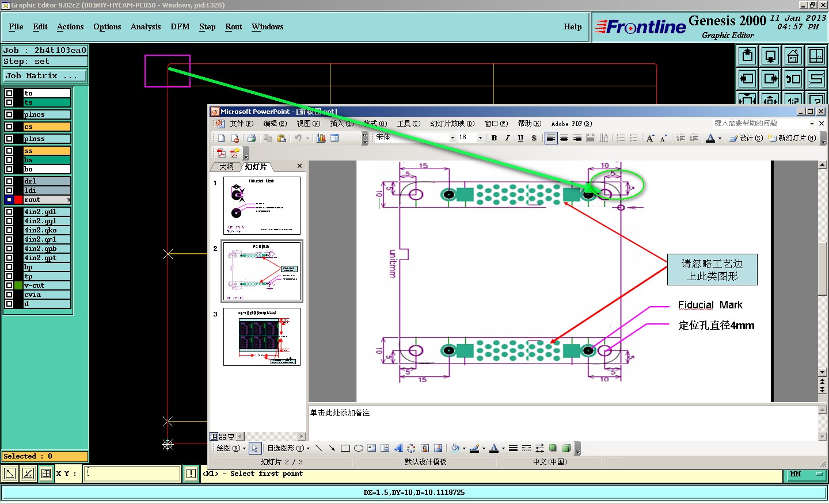
Task: Click the Insert Picture icon
Action: tap(438, 448)
